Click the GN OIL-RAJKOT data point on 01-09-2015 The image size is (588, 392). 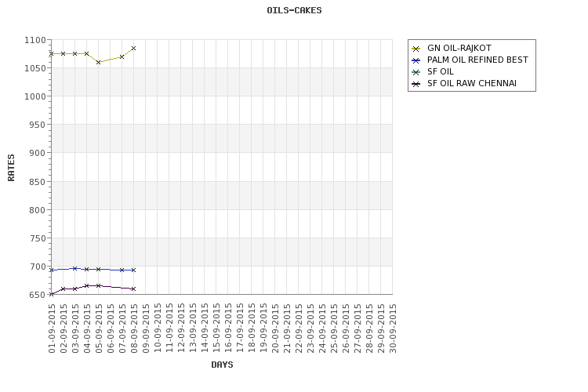[52, 53]
